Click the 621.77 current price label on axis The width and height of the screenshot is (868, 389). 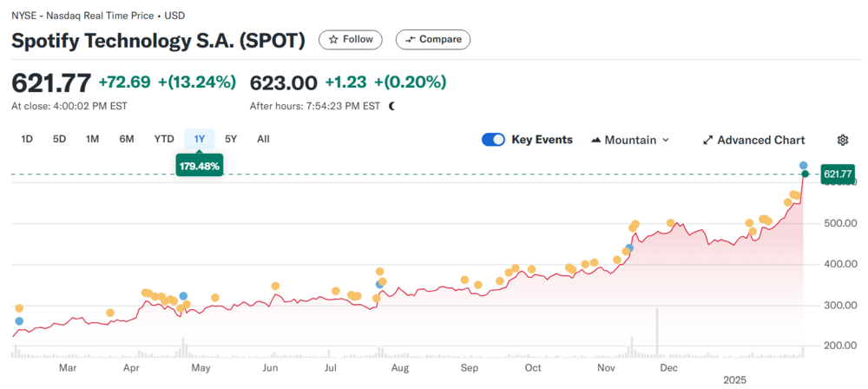[838, 175]
